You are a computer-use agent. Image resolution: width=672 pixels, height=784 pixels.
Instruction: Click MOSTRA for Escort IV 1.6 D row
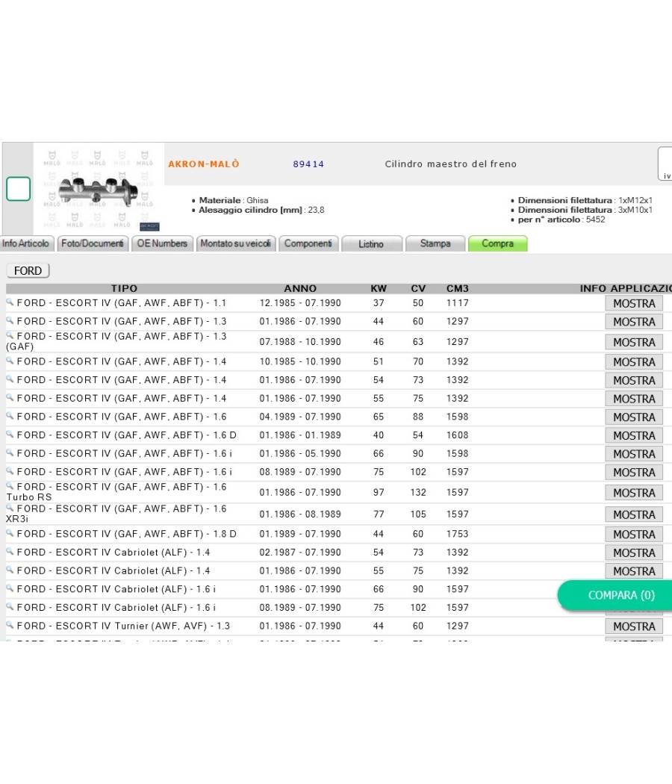point(634,436)
